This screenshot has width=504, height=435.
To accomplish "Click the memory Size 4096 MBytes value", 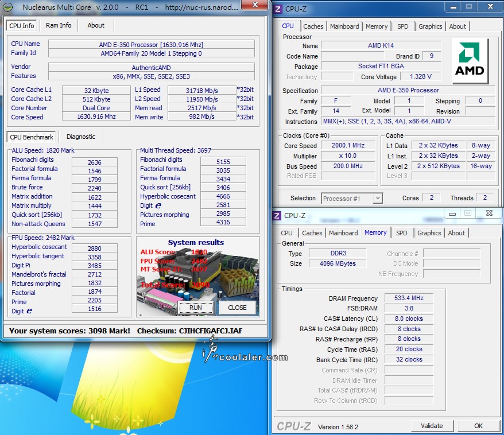I will (x=338, y=263).
